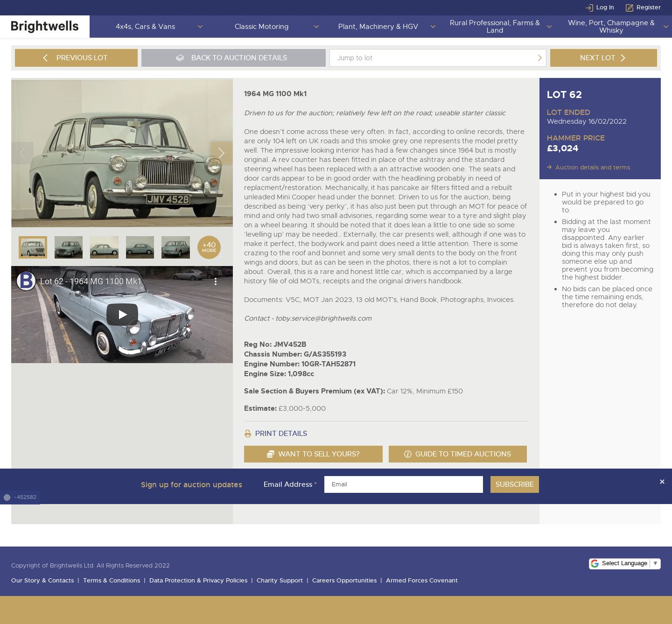
Task: Expand the Classic Motoring chevron
Action: pos(316,27)
